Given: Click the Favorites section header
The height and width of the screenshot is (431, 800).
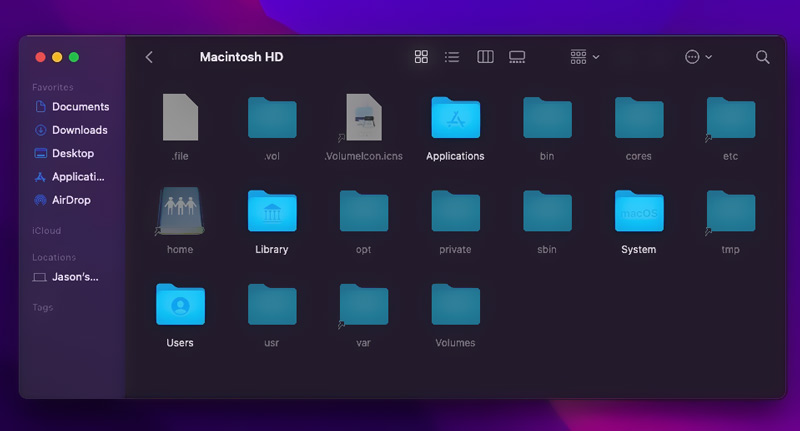Looking at the screenshot, I should pyautogui.click(x=53, y=87).
